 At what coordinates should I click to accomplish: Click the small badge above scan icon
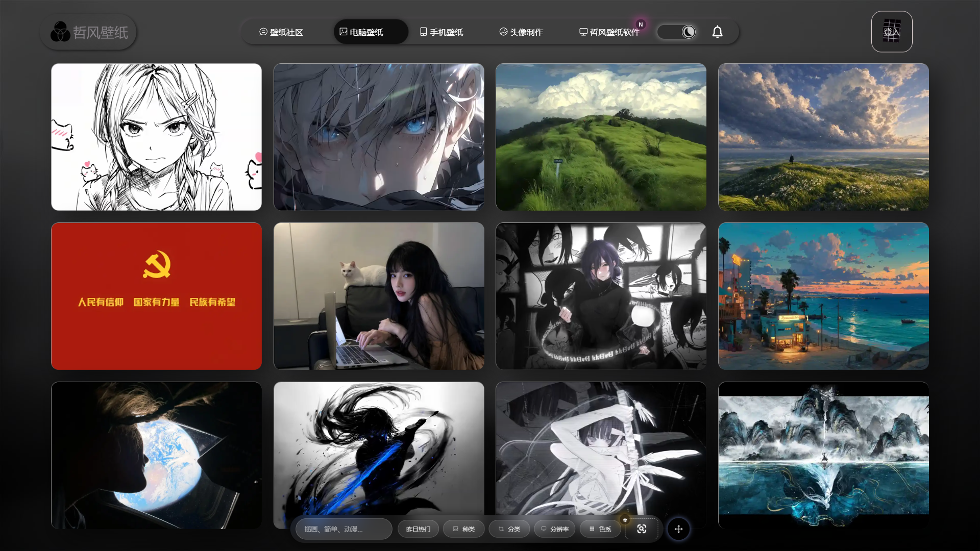pyautogui.click(x=625, y=520)
